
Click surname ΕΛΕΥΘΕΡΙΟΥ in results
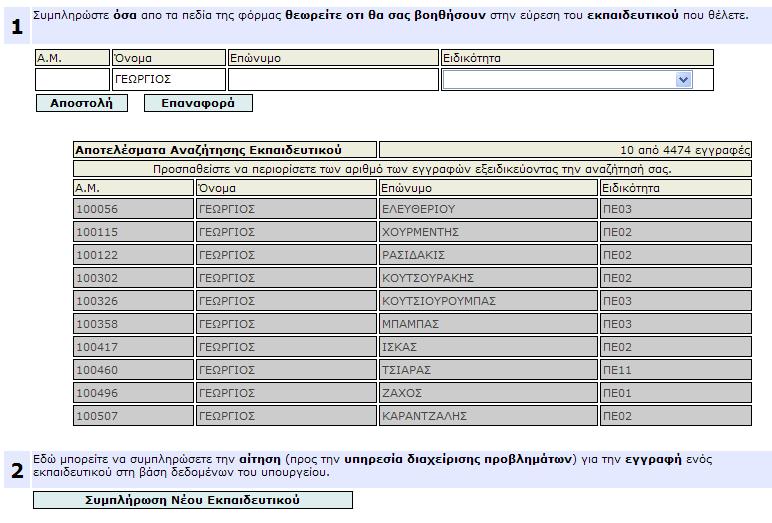pyautogui.click(x=418, y=209)
